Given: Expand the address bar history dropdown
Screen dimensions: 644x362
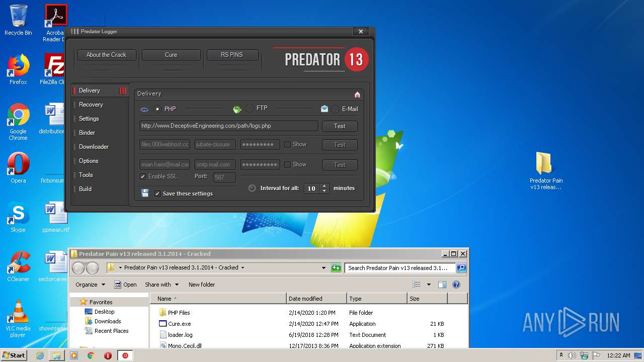Looking at the screenshot, I should coord(324,268).
